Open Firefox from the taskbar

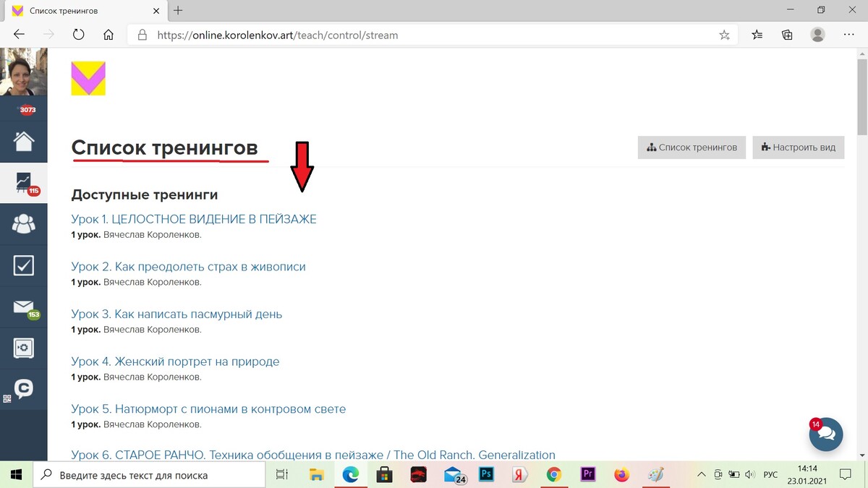(621, 474)
